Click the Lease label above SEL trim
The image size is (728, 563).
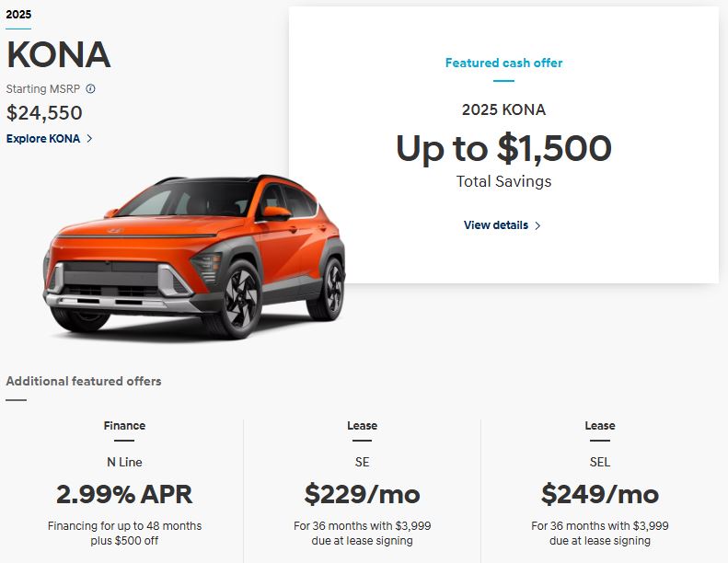pos(599,426)
